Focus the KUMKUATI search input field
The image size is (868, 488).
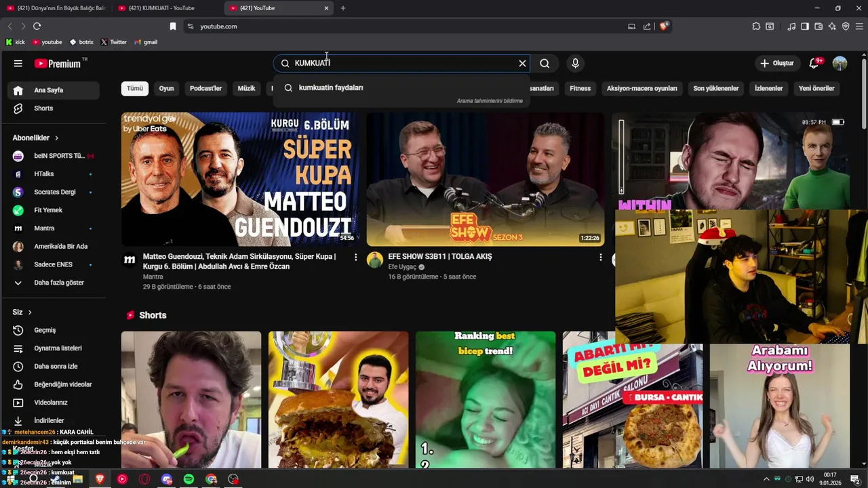pos(403,63)
